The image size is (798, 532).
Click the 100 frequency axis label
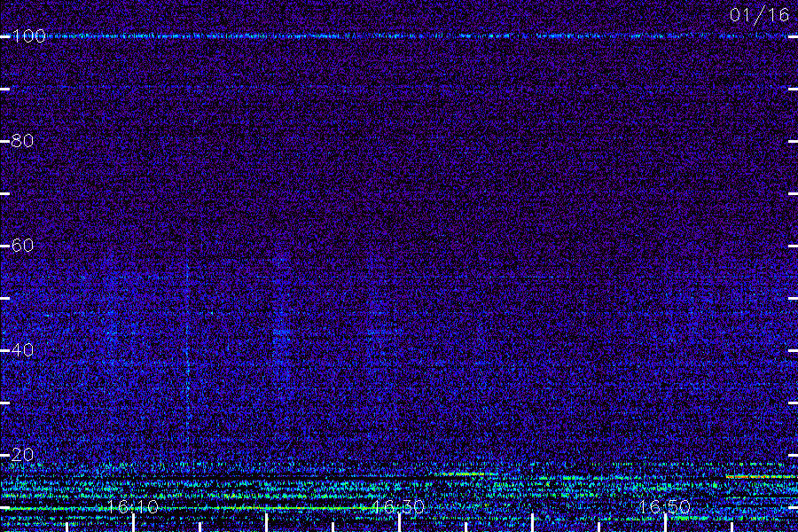click(x=28, y=36)
